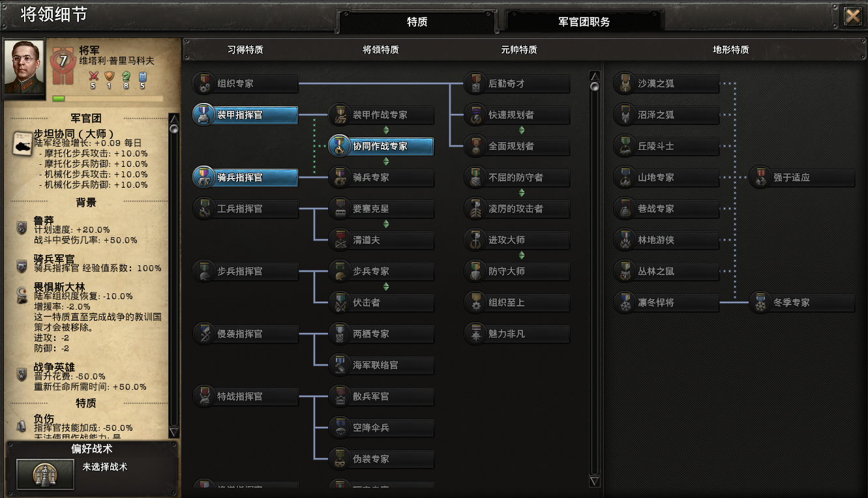This screenshot has width=868, height=498.
Task: Click the 海军联络官 medal icon
Action: tap(340, 366)
